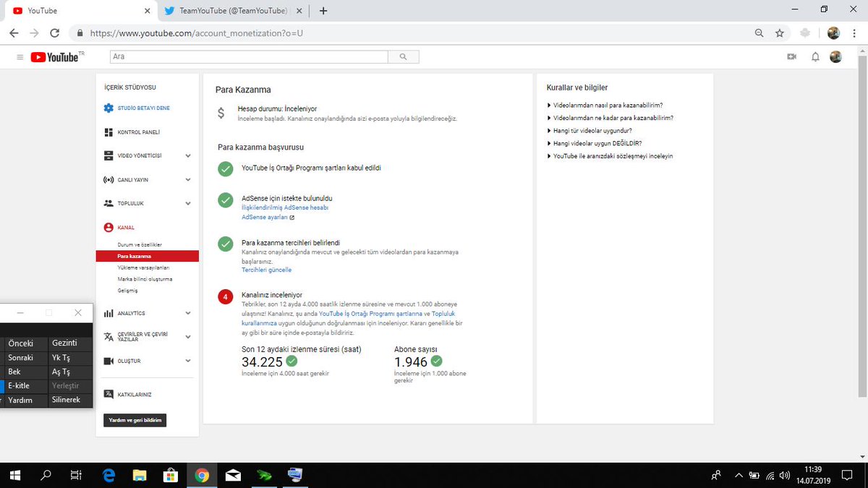Open new tab with plus button
The height and width of the screenshot is (488, 868).
pos(323,11)
